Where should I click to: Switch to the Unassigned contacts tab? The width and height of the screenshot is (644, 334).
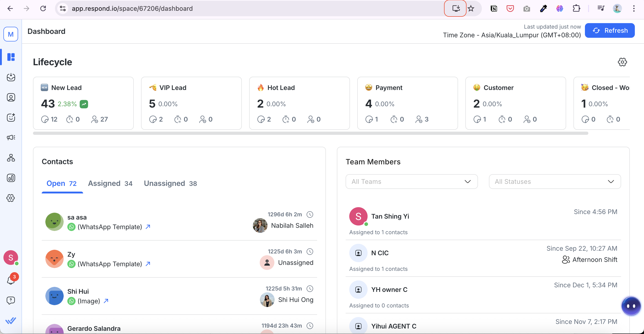(x=170, y=184)
